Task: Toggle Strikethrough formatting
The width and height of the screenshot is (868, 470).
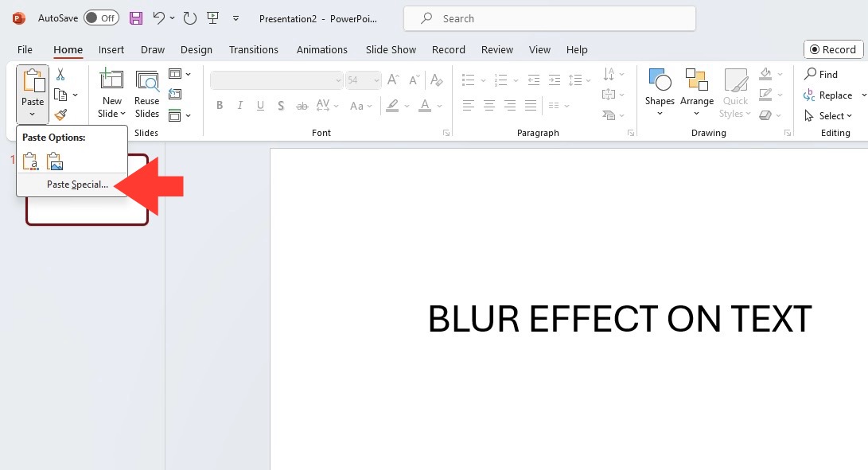Action: 302,105
